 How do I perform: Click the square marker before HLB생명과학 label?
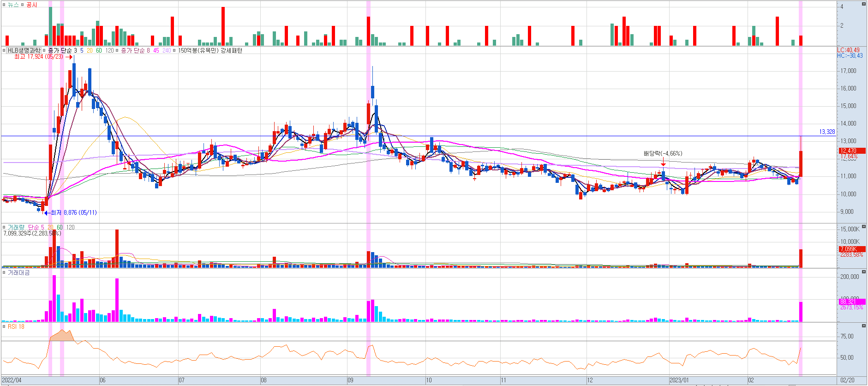pyautogui.click(x=4, y=50)
